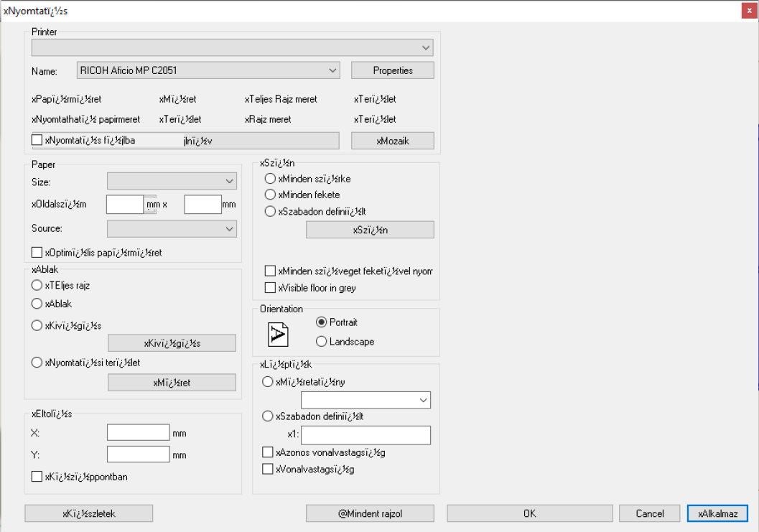Select the Portrait orientation option
This screenshot has height=532, width=759.
pos(321,322)
